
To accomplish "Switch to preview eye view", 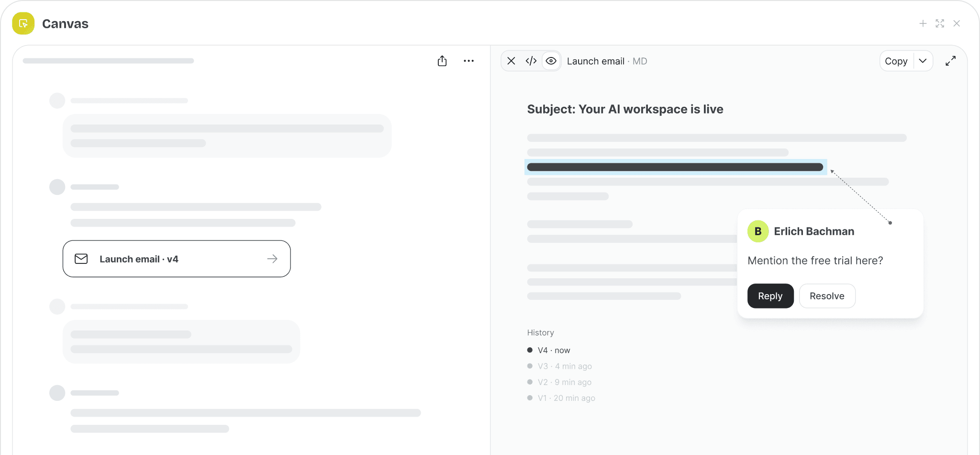I will 551,61.
